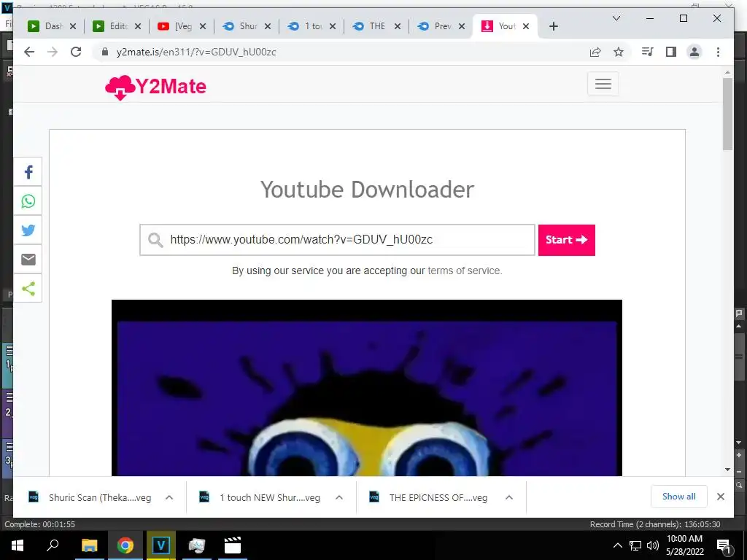Click the video thumbnail preview
747x560 pixels.
tap(367, 388)
